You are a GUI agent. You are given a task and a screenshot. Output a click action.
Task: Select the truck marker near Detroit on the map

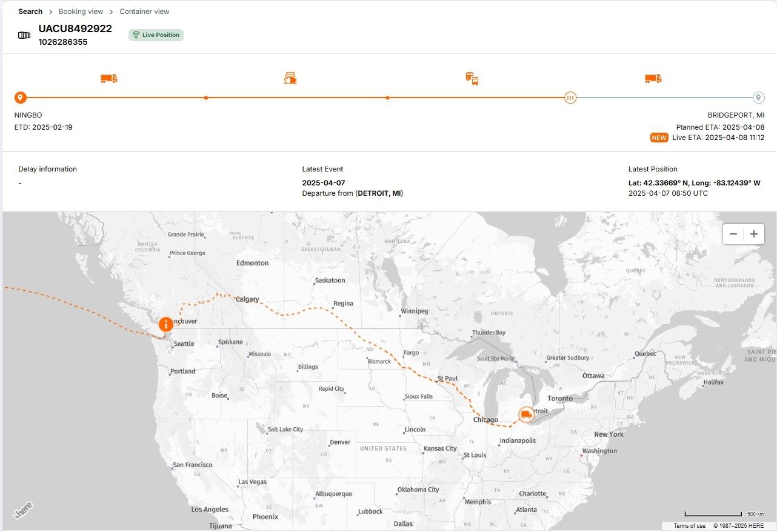[x=525, y=414]
